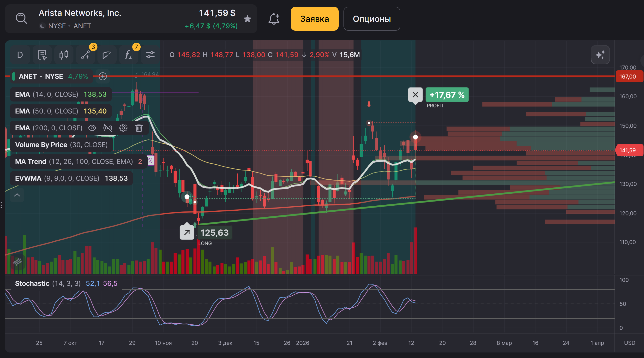
Task: Change the D timeframe interval
Action: 20,55
